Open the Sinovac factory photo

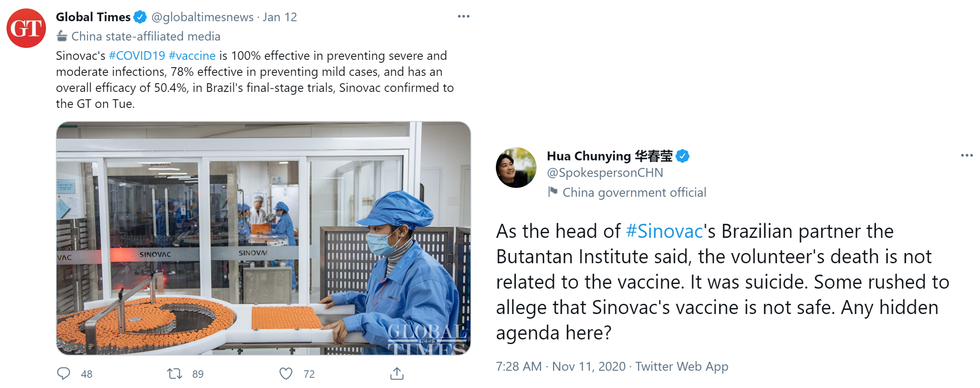[264, 238]
